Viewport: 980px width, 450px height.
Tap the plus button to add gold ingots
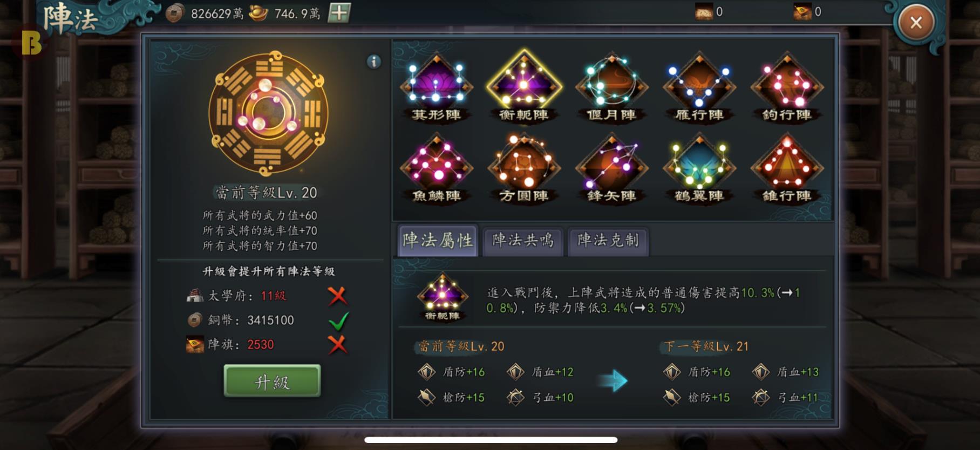339,12
